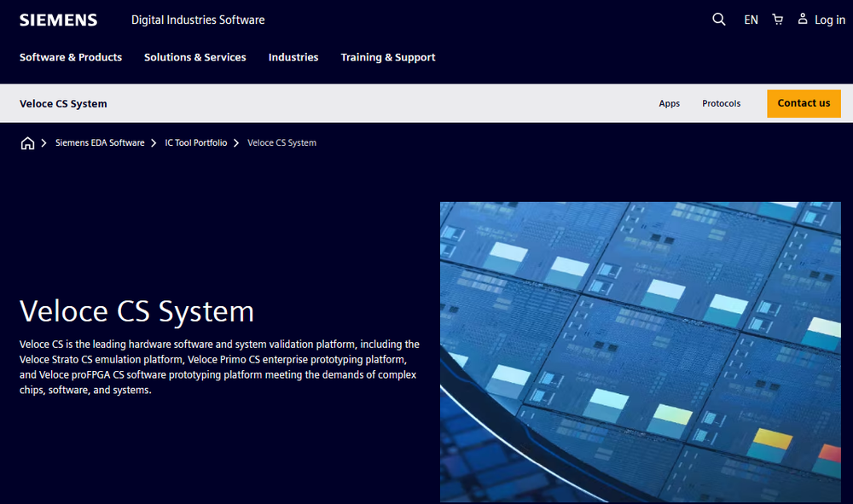Open Siemens EDA Software breadcrumb
853x504 pixels.
(100, 143)
